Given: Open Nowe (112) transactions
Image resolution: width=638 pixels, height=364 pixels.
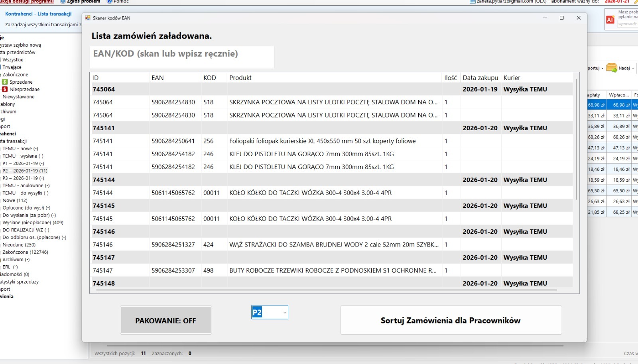Looking at the screenshot, I should pos(15,200).
